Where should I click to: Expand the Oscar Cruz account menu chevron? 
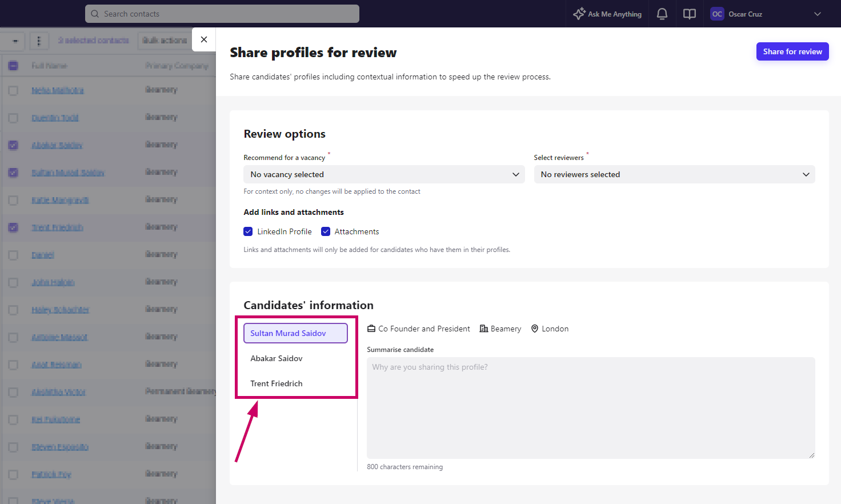818,14
